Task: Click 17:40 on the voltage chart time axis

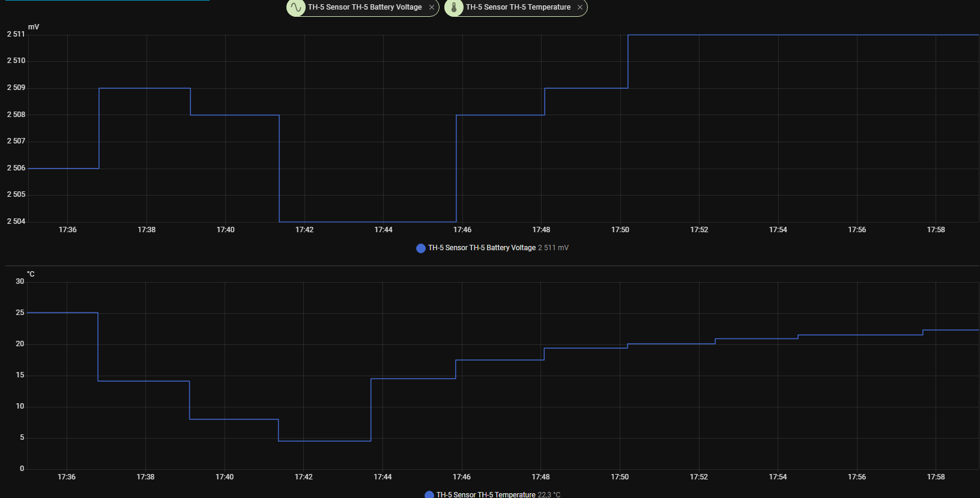Action: click(x=226, y=230)
